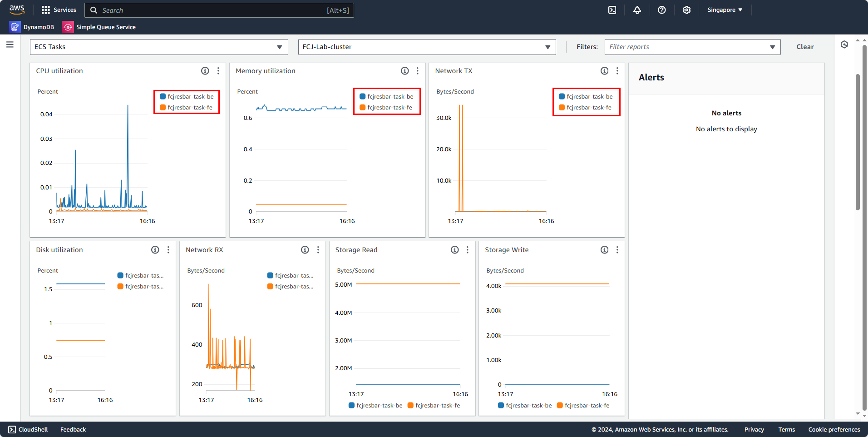Toggle fcjresbar-task-be legend in Storage Read
The height and width of the screenshot is (437, 868).
coord(375,406)
